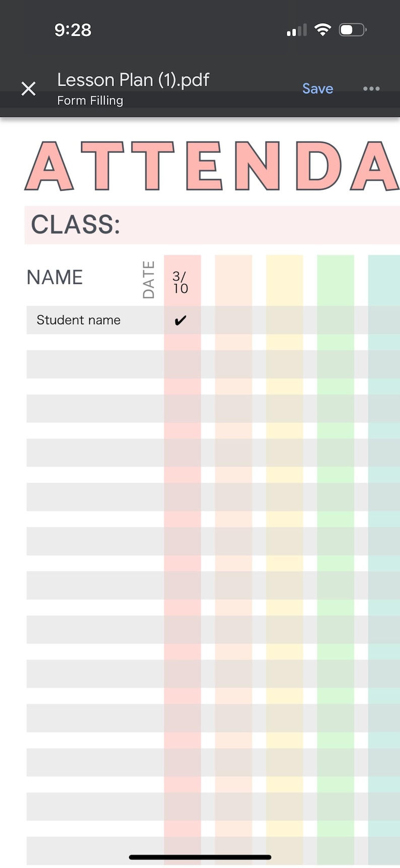
Task: Check the yellow column box for Student name
Action: [x=285, y=320]
